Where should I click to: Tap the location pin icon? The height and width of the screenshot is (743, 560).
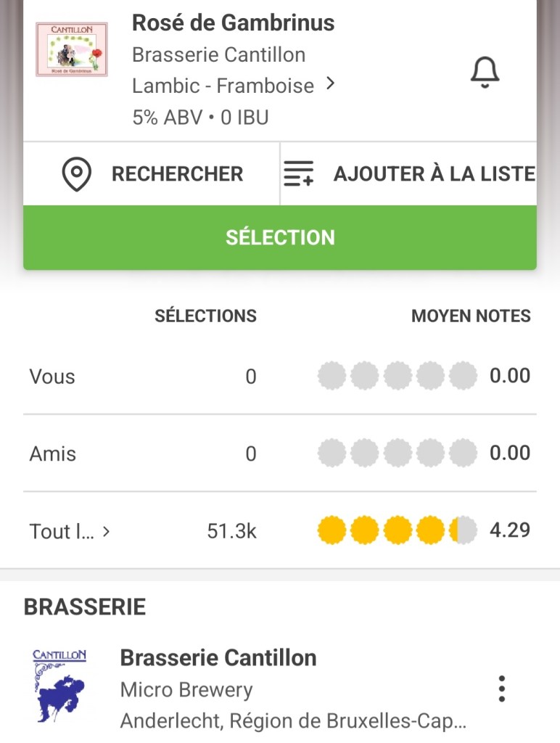click(x=77, y=175)
